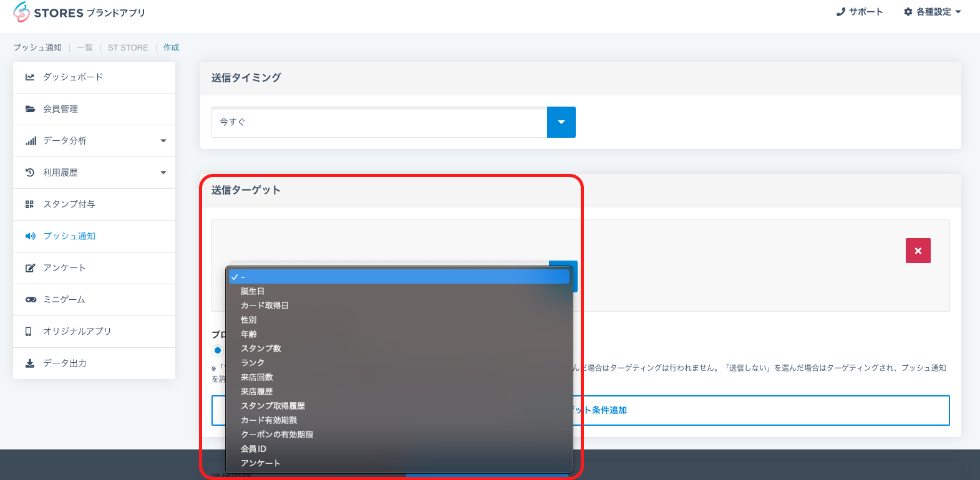
Task: Expand the 利用履歴 sidebar submenu arrow
Action: pos(163,173)
